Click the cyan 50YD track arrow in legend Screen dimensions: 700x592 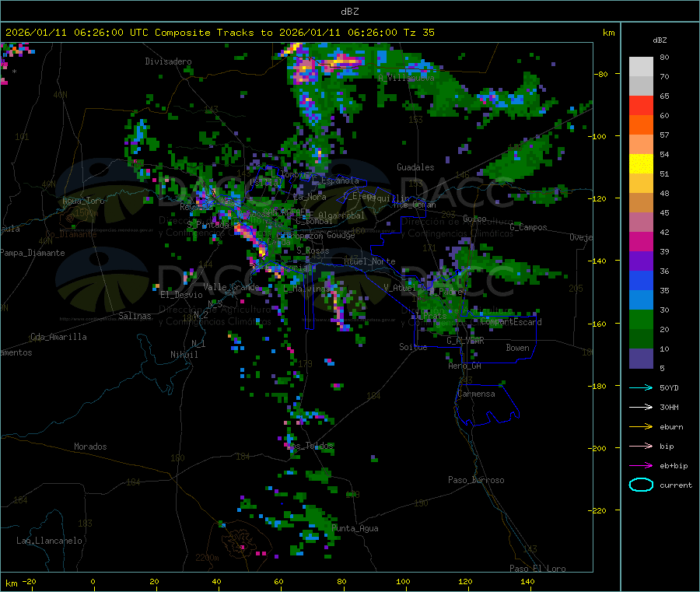(x=641, y=387)
